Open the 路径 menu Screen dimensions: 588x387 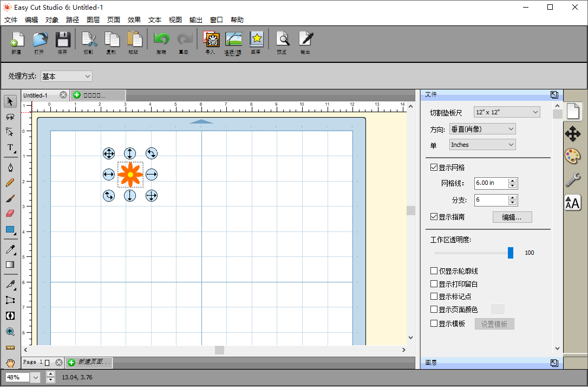click(x=73, y=20)
